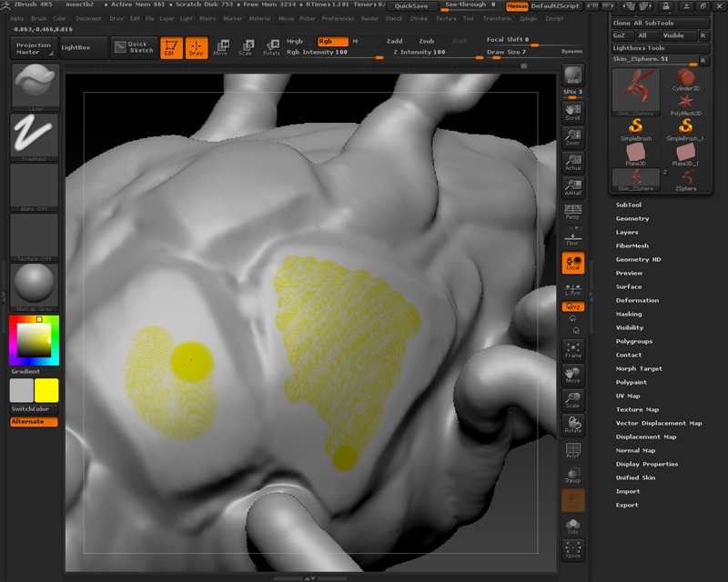This screenshot has height=582, width=728.
Task: Click the BPR render icon
Action: [573, 75]
